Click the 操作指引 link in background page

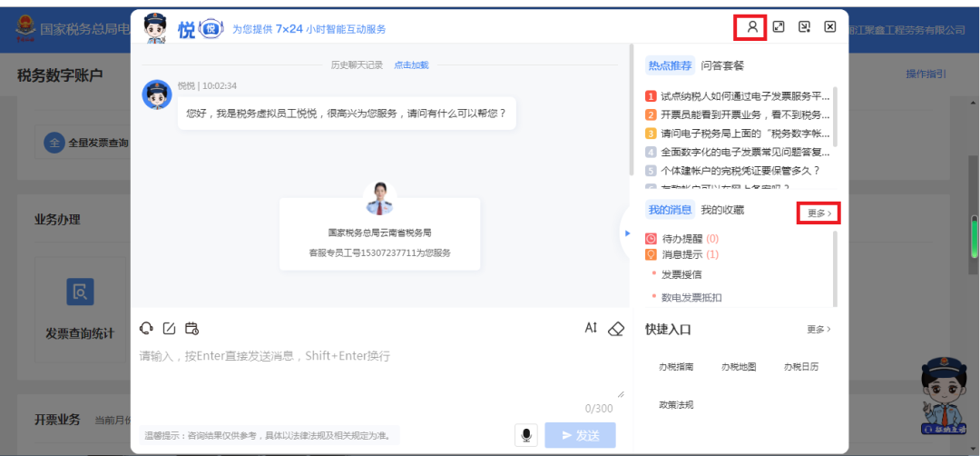(x=926, y=74)
